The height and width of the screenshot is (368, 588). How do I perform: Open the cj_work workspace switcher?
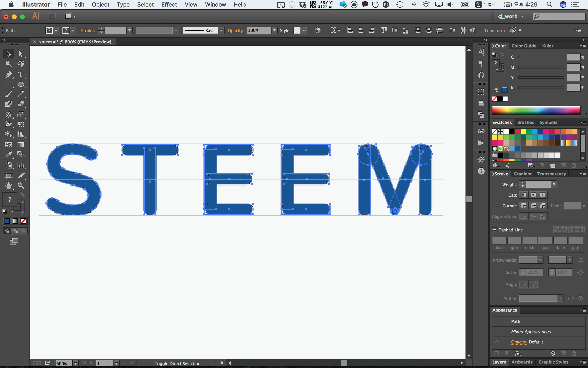coord(511,16)
